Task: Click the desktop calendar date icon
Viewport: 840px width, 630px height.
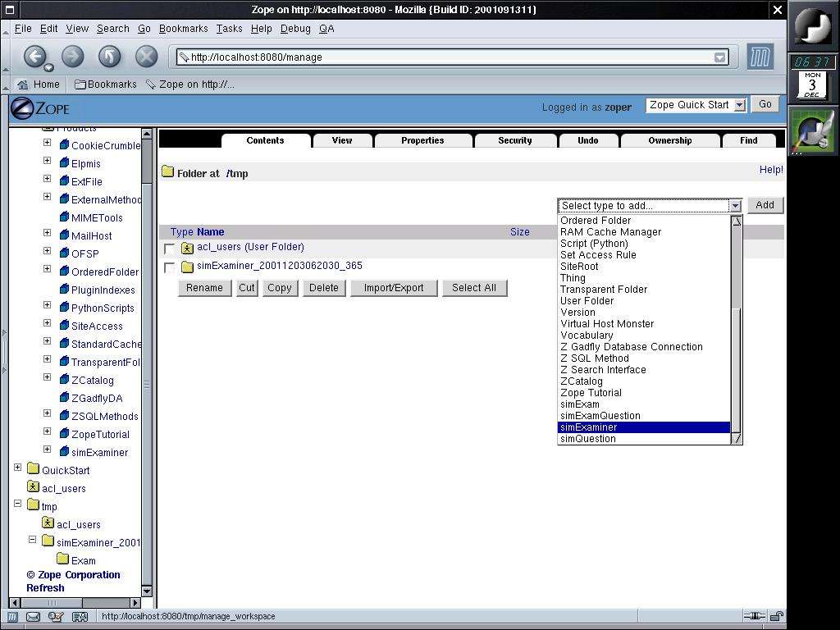Action: [812, 84]
